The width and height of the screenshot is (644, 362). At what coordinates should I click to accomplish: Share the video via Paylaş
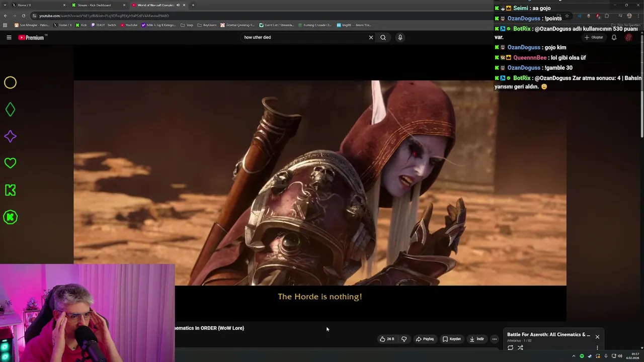click(x=425, y=339)
